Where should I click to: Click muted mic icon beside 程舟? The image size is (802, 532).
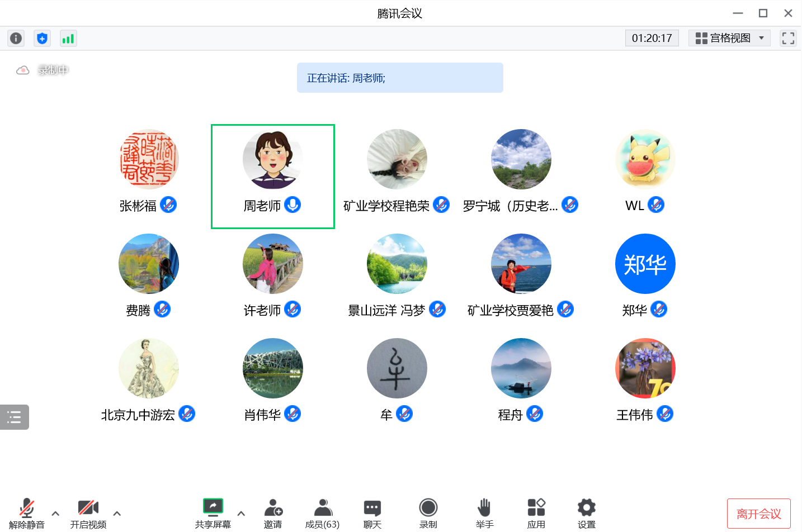click(x=535, y=414)
